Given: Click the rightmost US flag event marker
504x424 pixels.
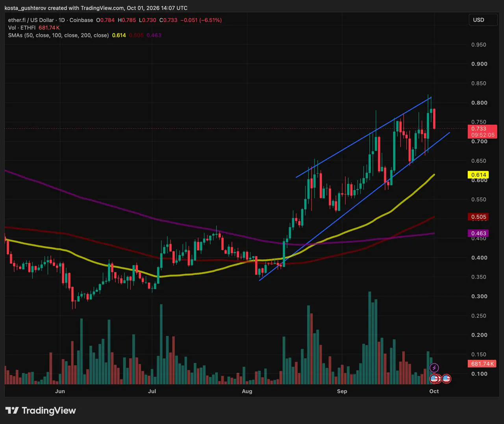Looking at the screenshot, I should pos(446,379).
